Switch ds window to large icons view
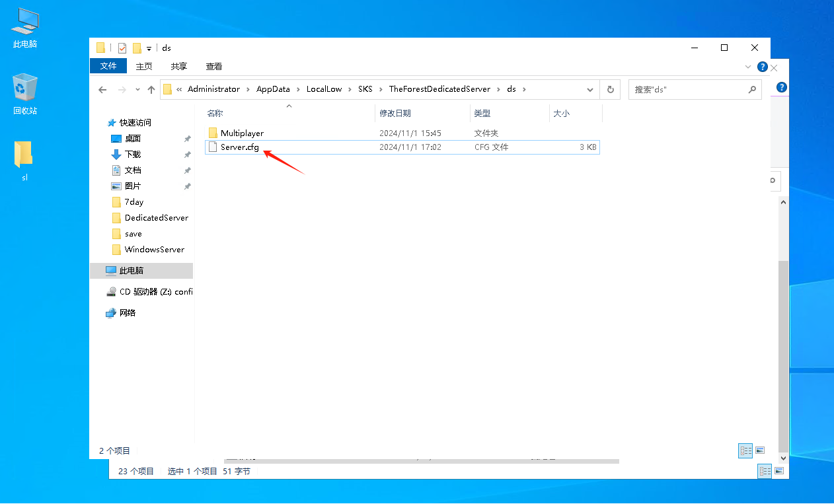This screenshot has width=834, height=504. (x=760, y=450)
